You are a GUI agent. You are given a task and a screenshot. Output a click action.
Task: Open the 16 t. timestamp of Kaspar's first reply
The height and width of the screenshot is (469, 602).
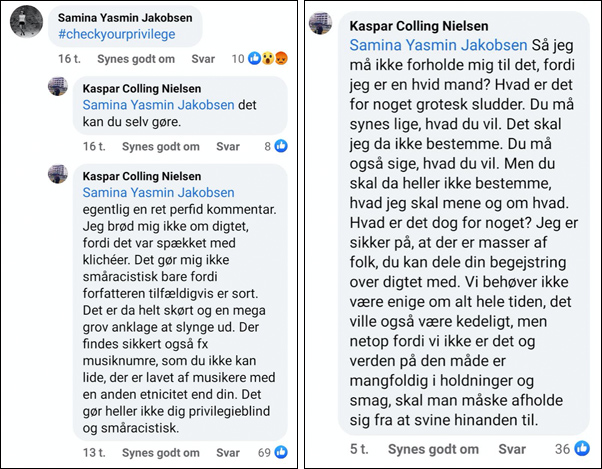[94, 146]
